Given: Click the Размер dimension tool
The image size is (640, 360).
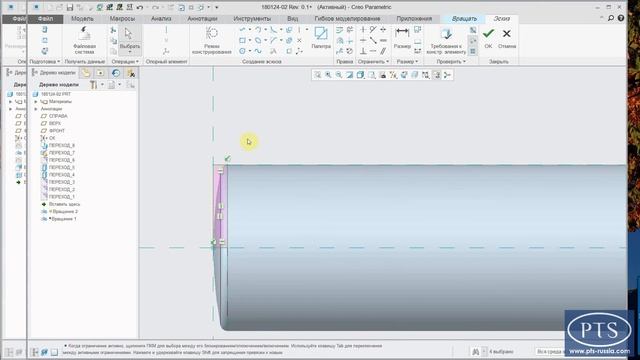Looking at the screenshot, I should 402,38.
